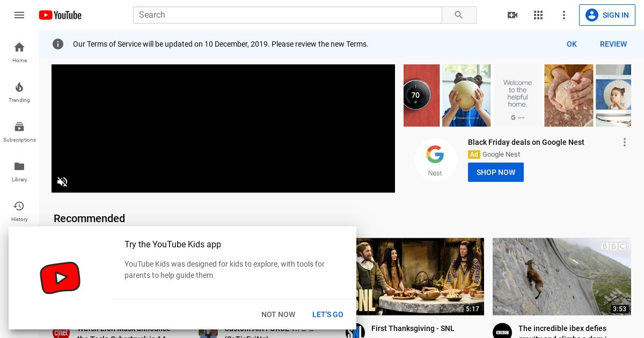The width and height of the screenshot is (644, 338).
Task: Click the SIGN IN button
Action: [607, 15]
